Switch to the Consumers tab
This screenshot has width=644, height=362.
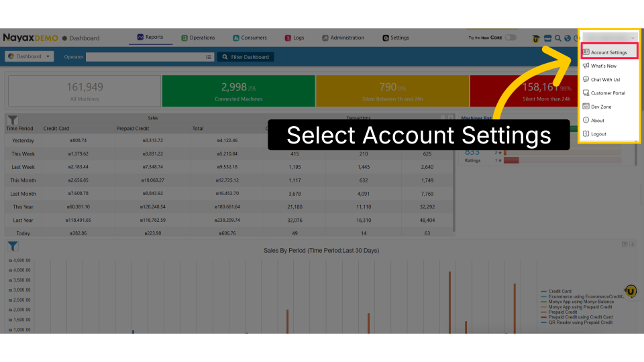250,38
